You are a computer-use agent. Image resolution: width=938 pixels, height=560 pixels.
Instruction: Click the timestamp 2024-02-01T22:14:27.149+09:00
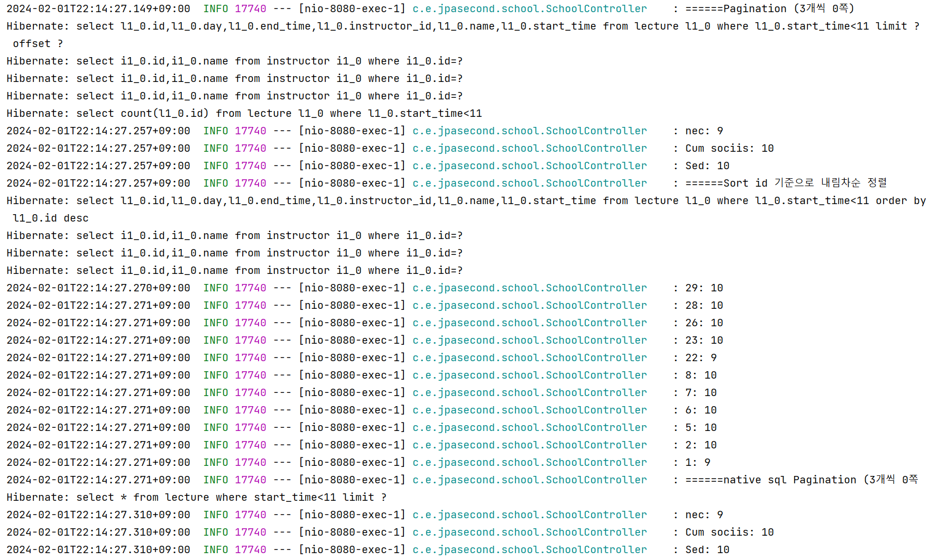(x=98, y=8)
